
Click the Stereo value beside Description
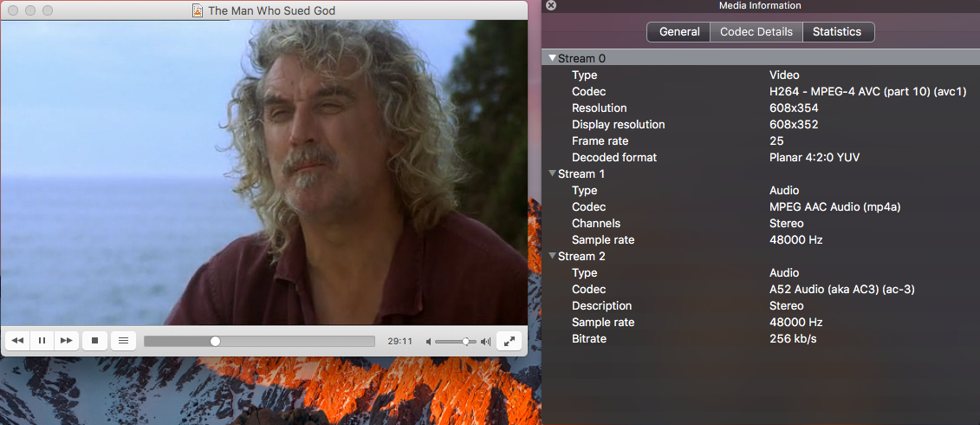786,306
